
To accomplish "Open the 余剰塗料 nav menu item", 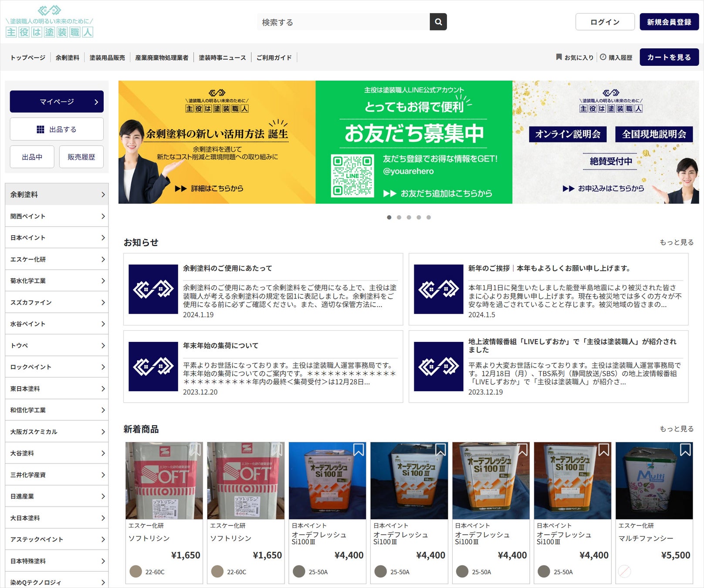I will [x=68, y=57].
